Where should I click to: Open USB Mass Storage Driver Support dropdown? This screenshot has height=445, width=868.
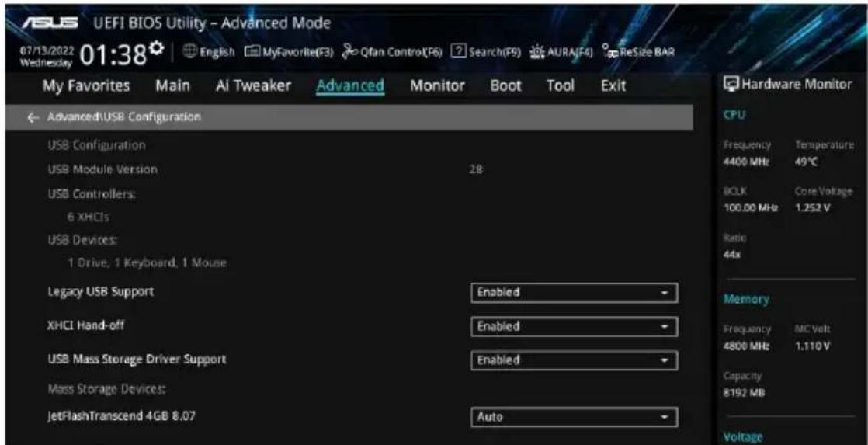(574, 360)
